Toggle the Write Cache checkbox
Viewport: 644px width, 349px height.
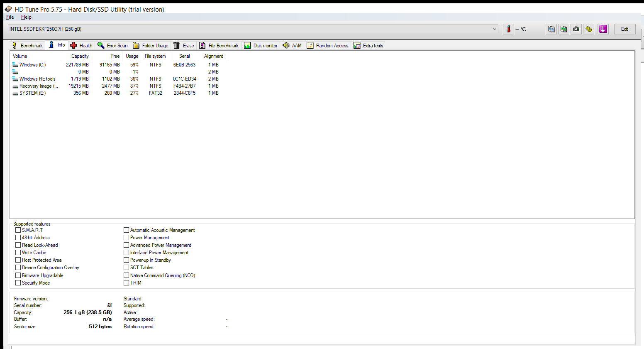point(18,253)
